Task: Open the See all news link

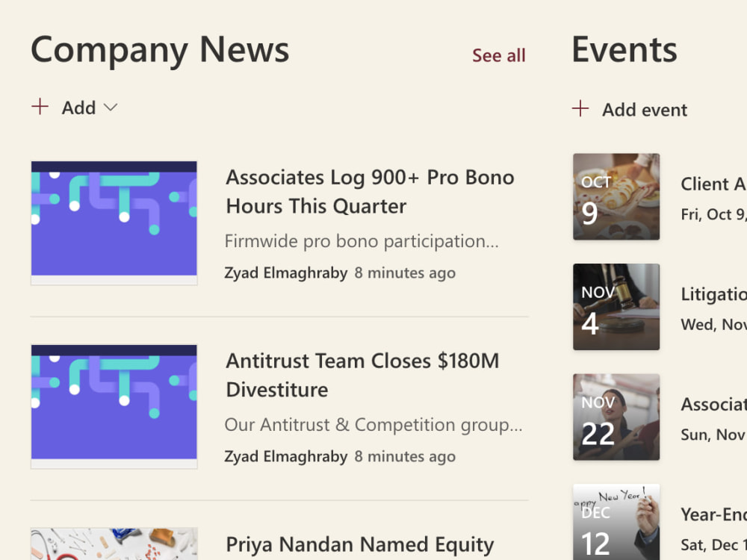Action: coord(499,56)
